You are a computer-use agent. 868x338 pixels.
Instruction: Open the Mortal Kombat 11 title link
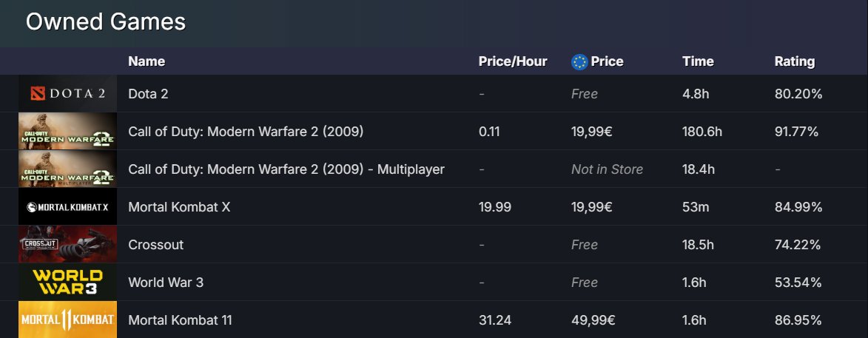click(x=180, y=320)
